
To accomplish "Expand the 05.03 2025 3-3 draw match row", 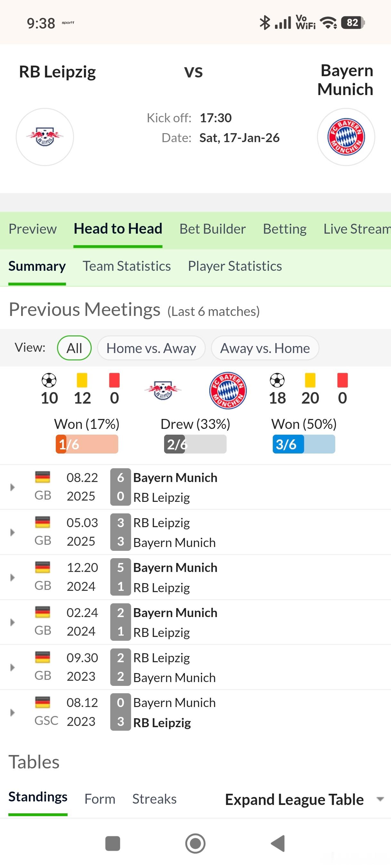I will (x=12, y=532).
